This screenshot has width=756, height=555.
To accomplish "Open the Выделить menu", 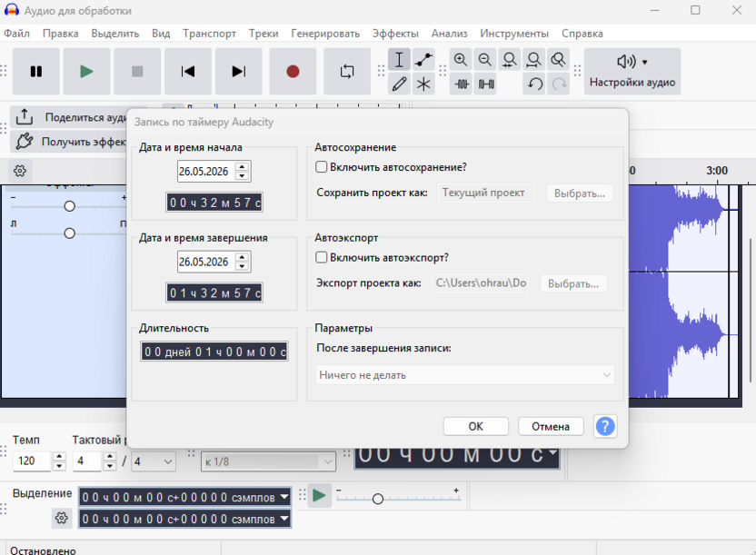I will (x=115, y=34).
